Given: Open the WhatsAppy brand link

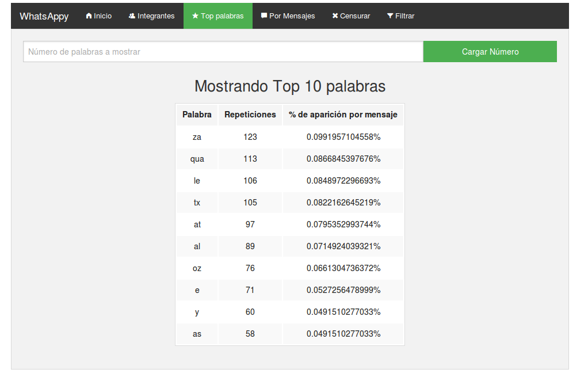Looking at the screenshot, I should pyautogui.click(x=44, y=16).
